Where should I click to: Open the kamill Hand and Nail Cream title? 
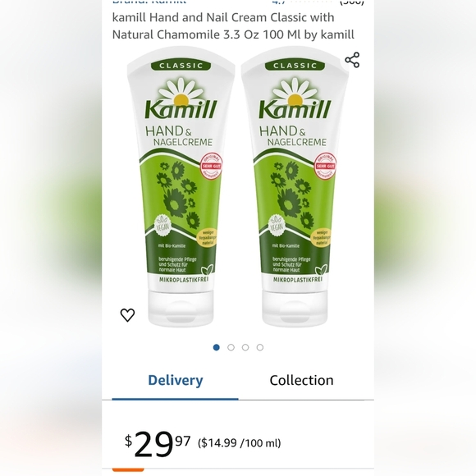tap(233, 25)
